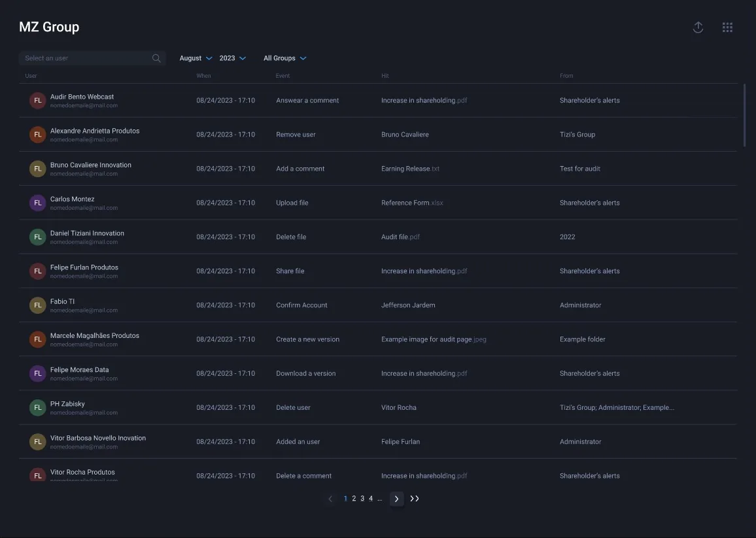Click Daniel Tiziani Innovation avatar

[38, 237]
